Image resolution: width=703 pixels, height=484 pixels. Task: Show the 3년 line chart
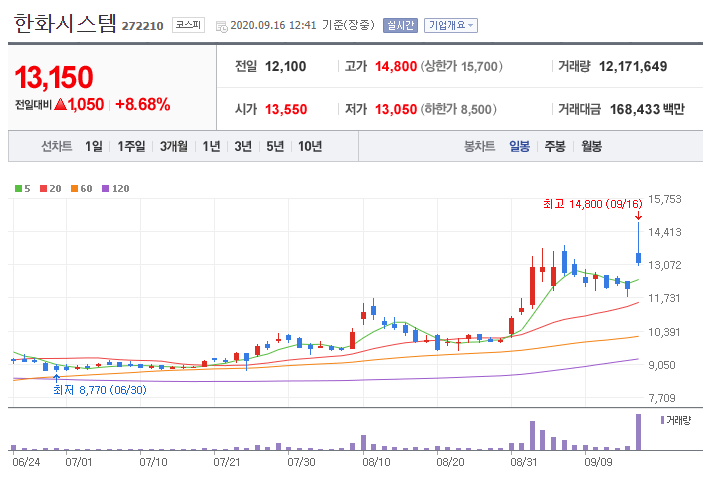click(243, 146)
